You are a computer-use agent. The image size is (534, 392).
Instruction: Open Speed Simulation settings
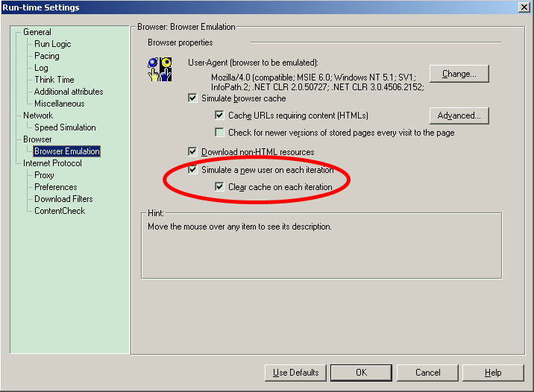pyautogui.click(x=65, y=127)
